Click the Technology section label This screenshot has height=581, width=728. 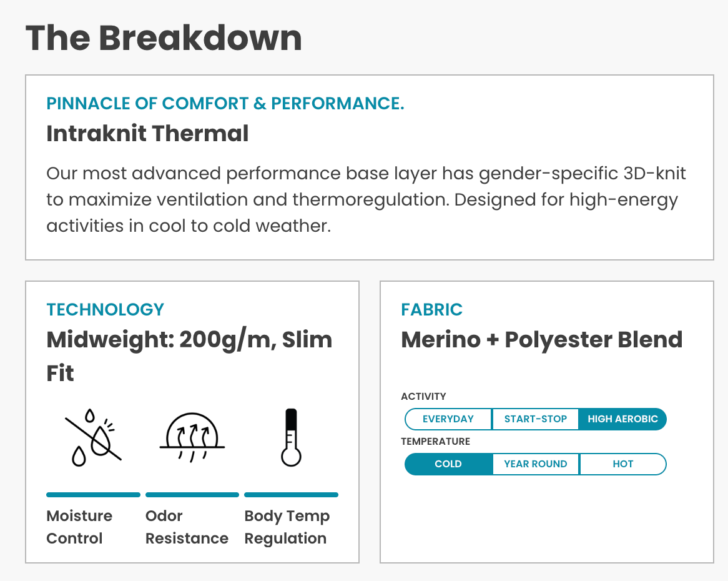point(105,309)
